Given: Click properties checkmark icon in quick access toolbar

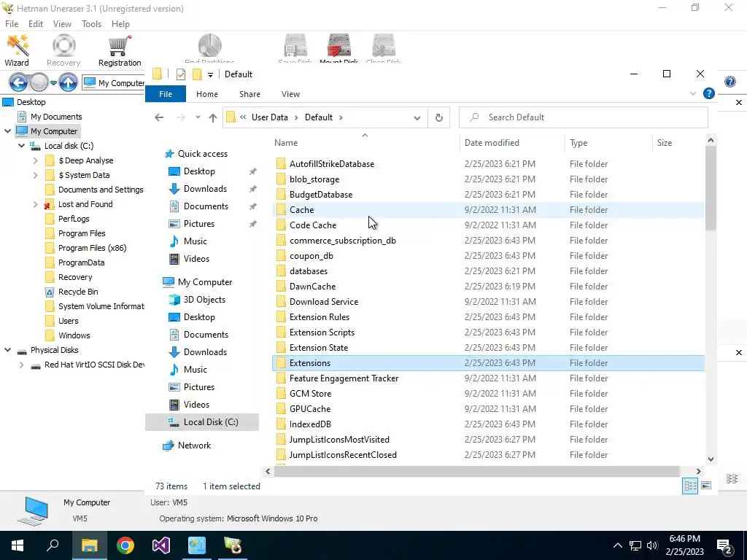Looking at the screenshot, I should click(181, 74).
